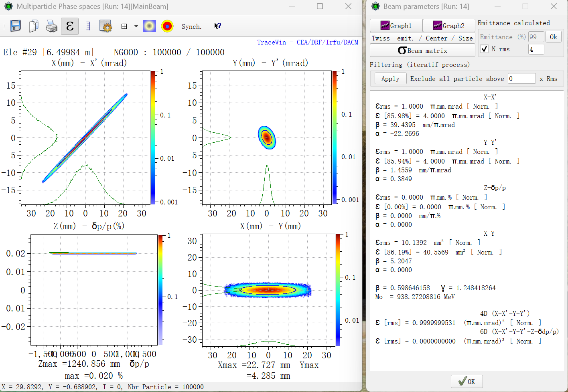The height and width of the screenshot is (392, 568).
Task: Click the blue ruler scale icon
Action: coord(88,26)
